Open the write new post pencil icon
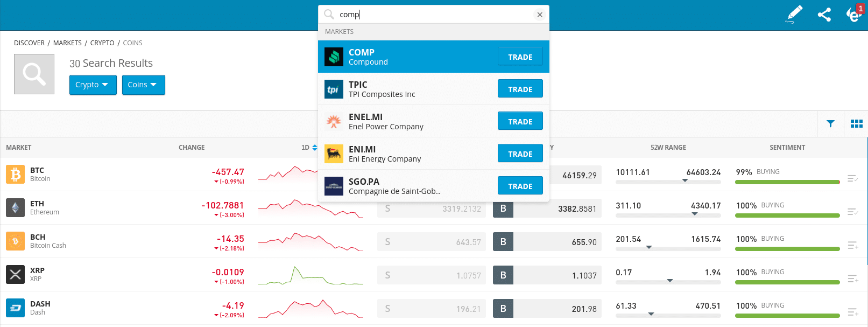The image size is (868, 327). 794,15
